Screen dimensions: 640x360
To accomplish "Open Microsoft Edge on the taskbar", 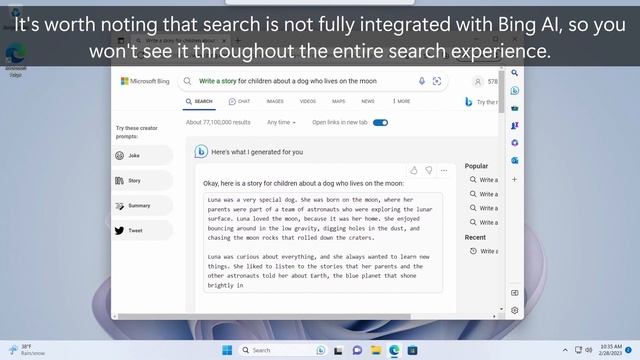I will click(394, 350).
